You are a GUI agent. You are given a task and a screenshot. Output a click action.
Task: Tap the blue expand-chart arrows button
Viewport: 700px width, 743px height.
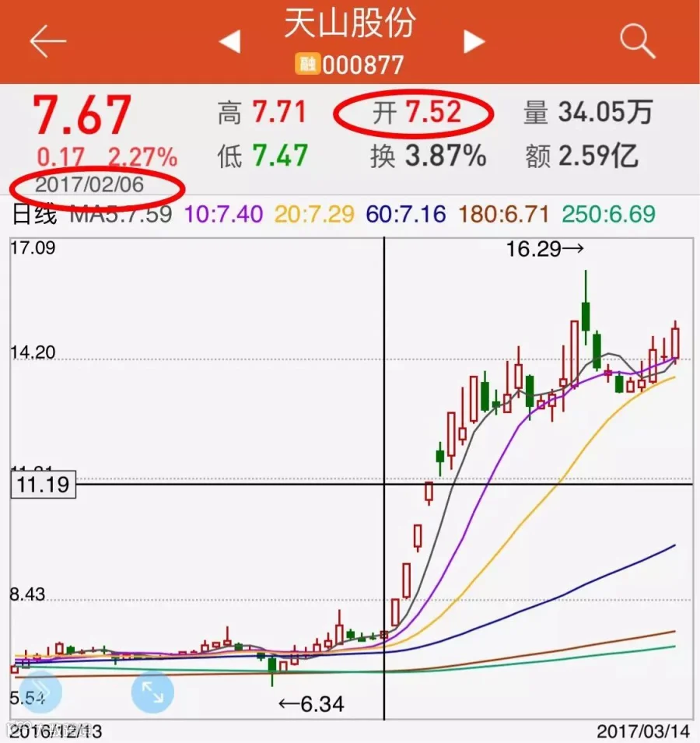(x=152, y=692)
